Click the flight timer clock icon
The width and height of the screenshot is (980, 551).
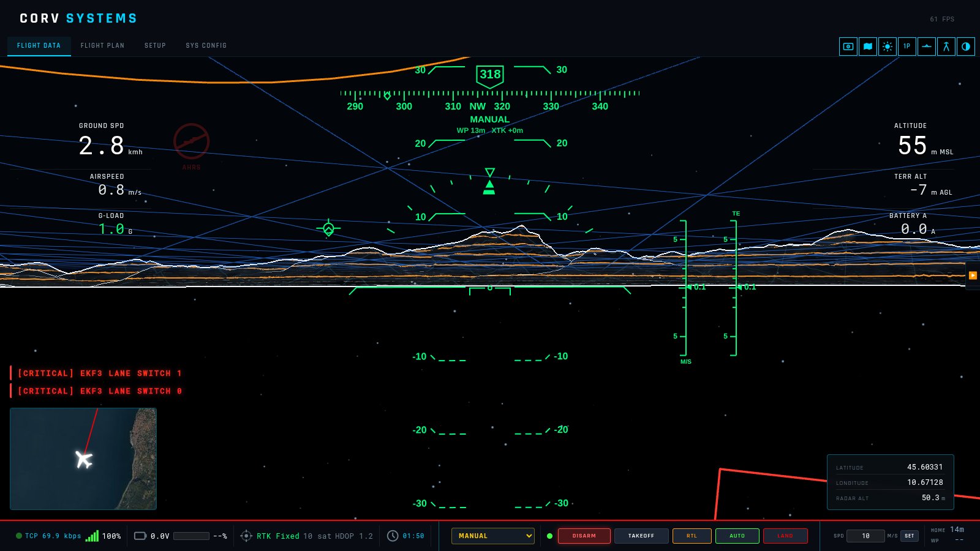point(393,536)
